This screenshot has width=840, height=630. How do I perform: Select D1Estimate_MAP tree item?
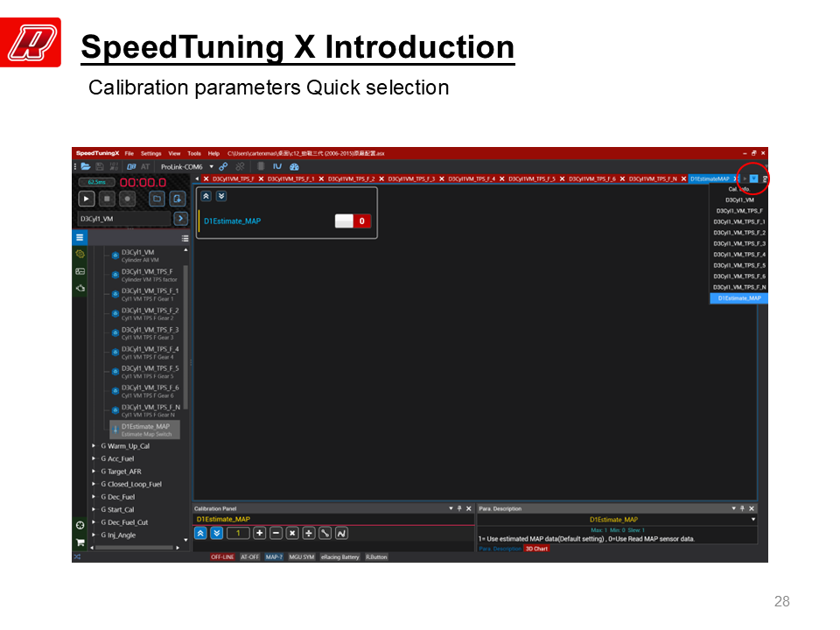coord(145,430)
